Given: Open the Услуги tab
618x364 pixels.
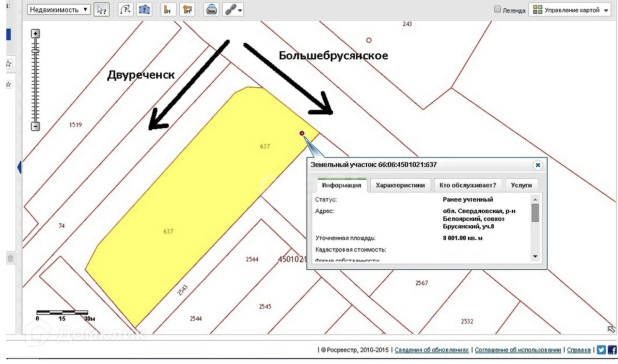Looking at the screenshot, I should 521,185.
